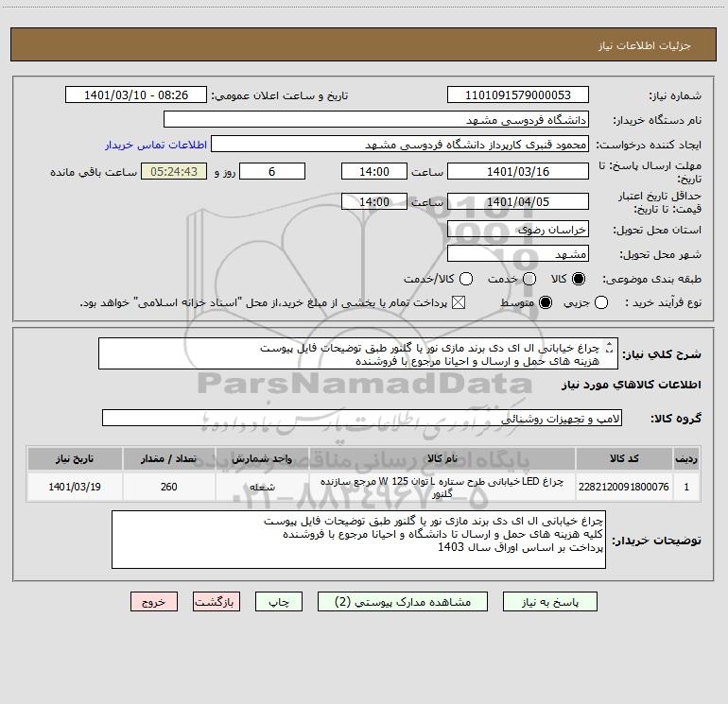Click the unit cell شعله
This screenshot has width=728, height=704.
pyautogui.click(x=262, y=487)
